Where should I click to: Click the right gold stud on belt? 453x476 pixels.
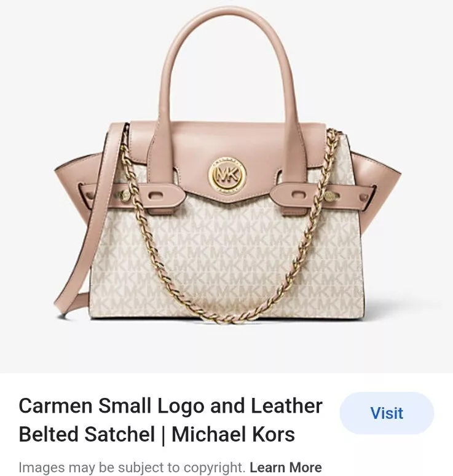(329, 196)
